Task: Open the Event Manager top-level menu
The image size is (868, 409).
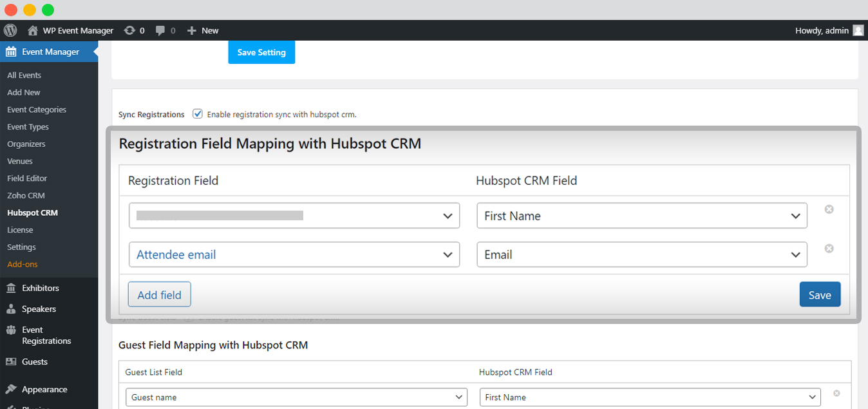Action: (x=49, y=52)
